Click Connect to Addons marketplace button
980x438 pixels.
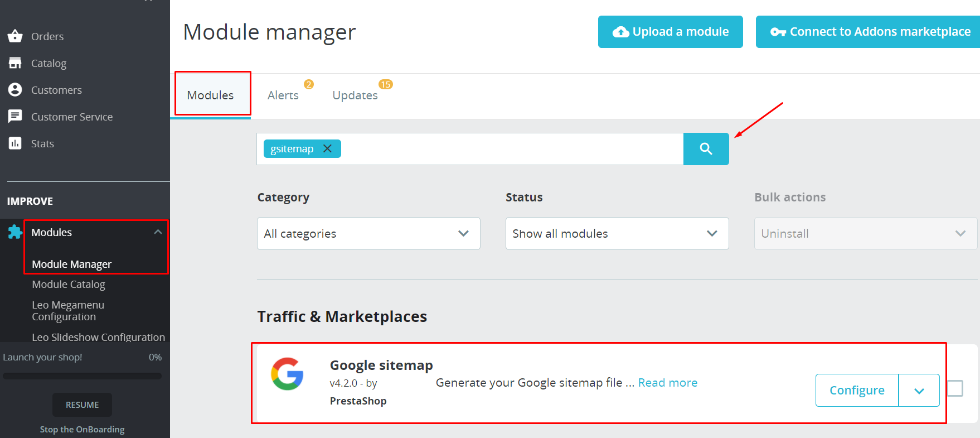[x=868, y=32]
